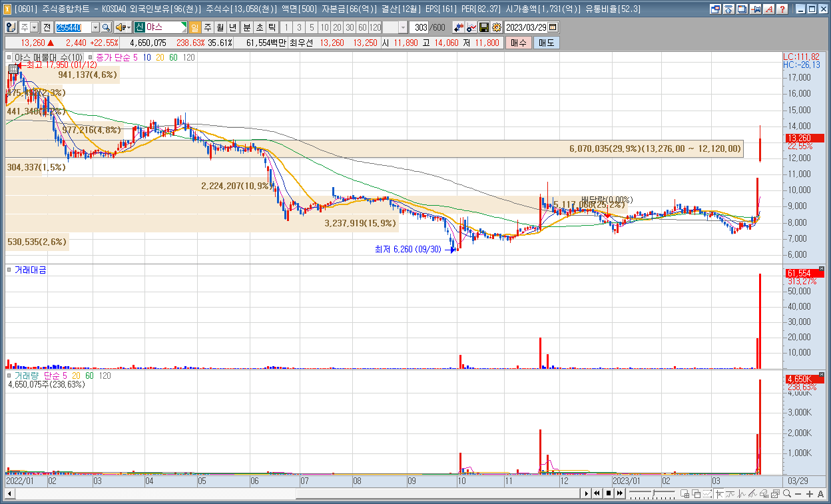Open the speaker icon dropdown arrow
Screen dimensions: 831x504
click(x=129, y=27)
